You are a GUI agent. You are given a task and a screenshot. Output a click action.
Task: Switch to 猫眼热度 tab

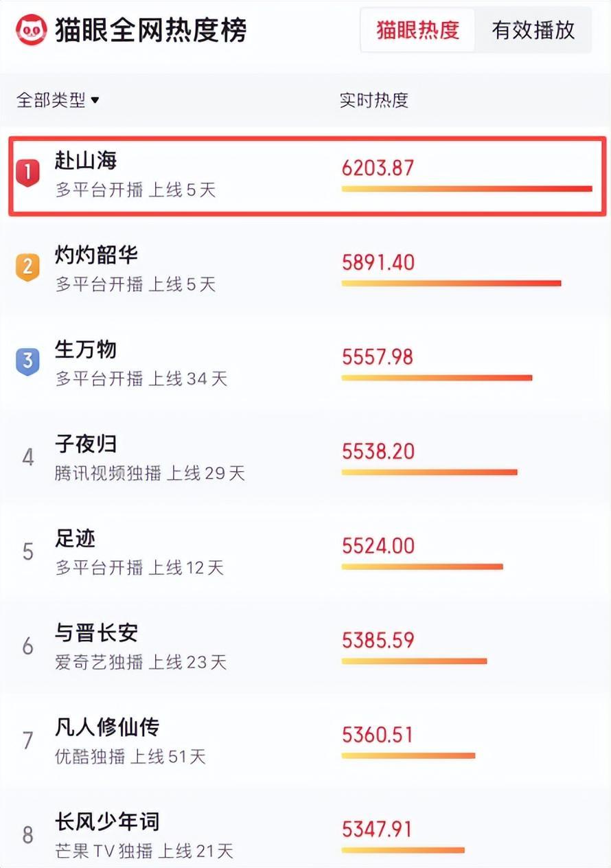[x=417, y=30]
